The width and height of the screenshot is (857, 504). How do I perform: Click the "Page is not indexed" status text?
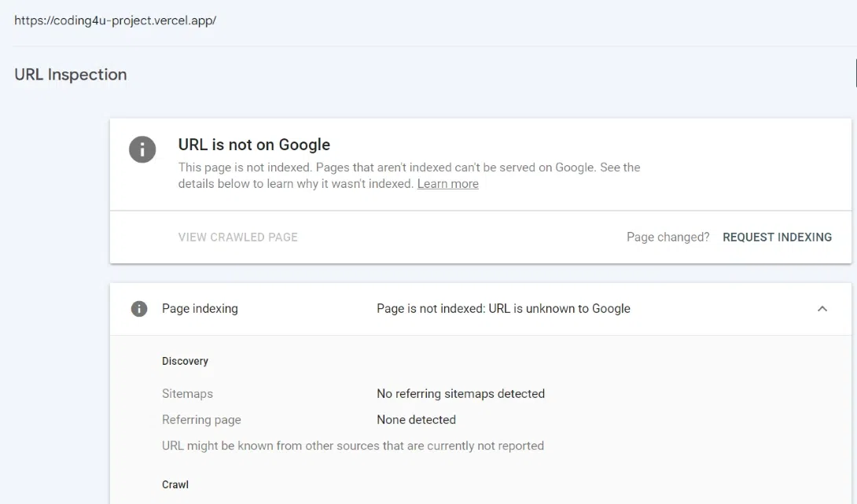[503, 309]
